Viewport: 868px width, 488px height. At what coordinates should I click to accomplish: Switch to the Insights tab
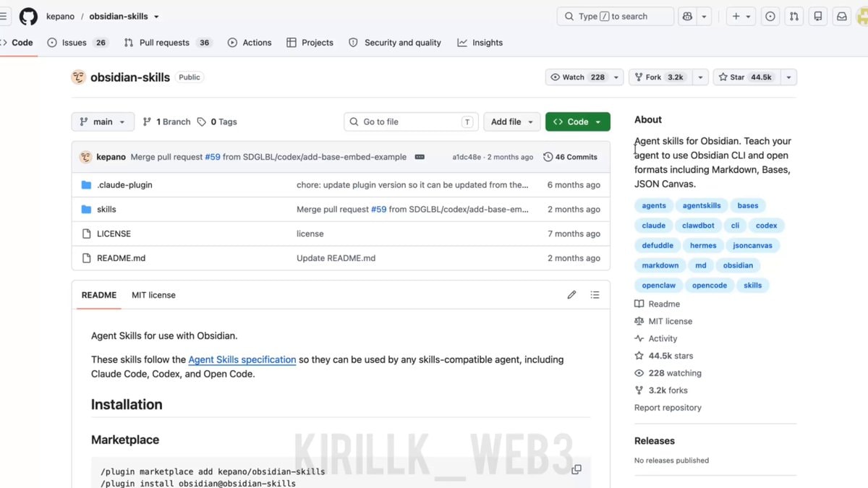pos(480,43)
